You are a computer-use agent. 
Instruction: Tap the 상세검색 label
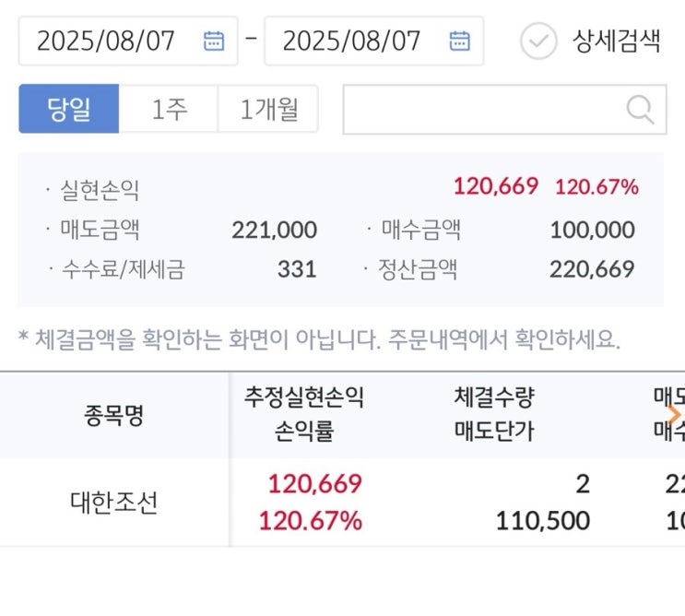617,41
